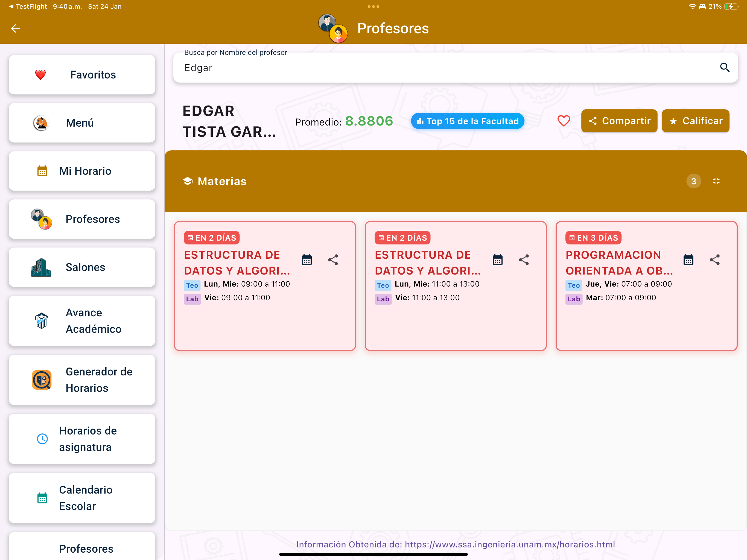Open Menú in the sidebar

pos(82,123)
